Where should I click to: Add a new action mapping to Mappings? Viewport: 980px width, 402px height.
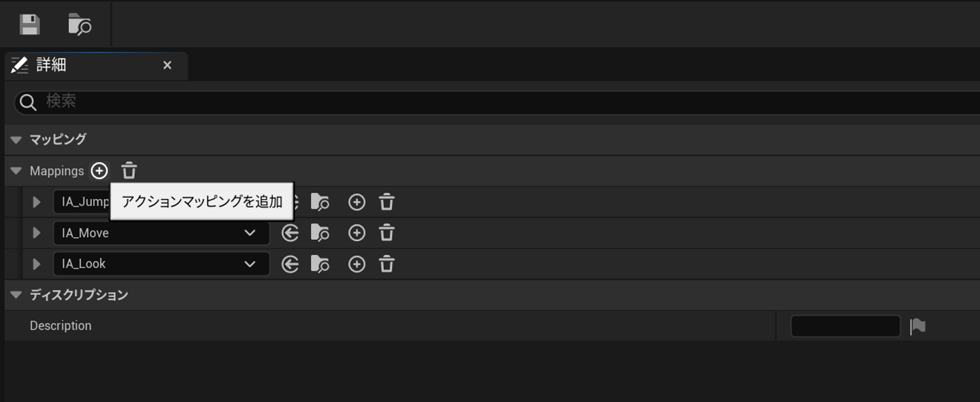[x=99, y=170]
